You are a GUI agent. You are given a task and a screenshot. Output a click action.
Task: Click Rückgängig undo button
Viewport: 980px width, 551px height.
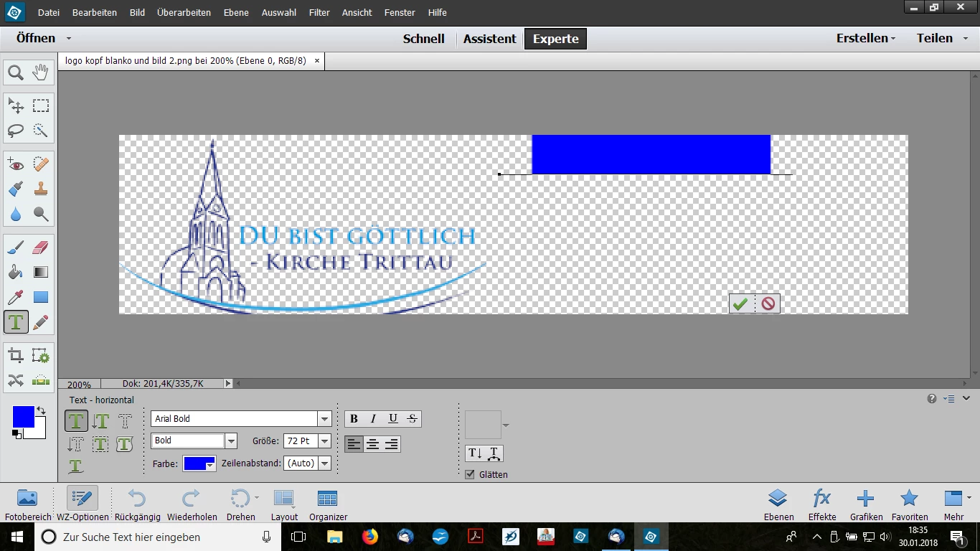coord(137,504)
